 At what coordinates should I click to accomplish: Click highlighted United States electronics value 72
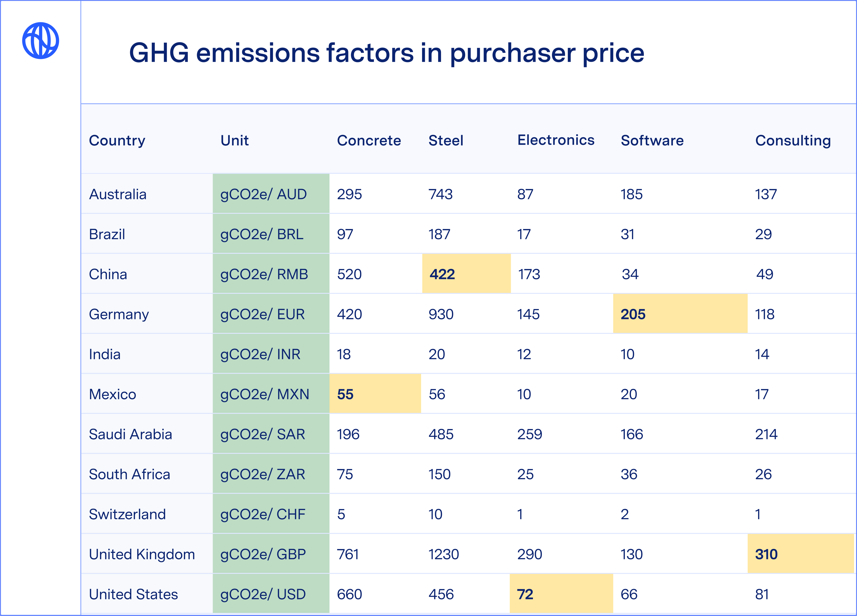click(525, 595)
